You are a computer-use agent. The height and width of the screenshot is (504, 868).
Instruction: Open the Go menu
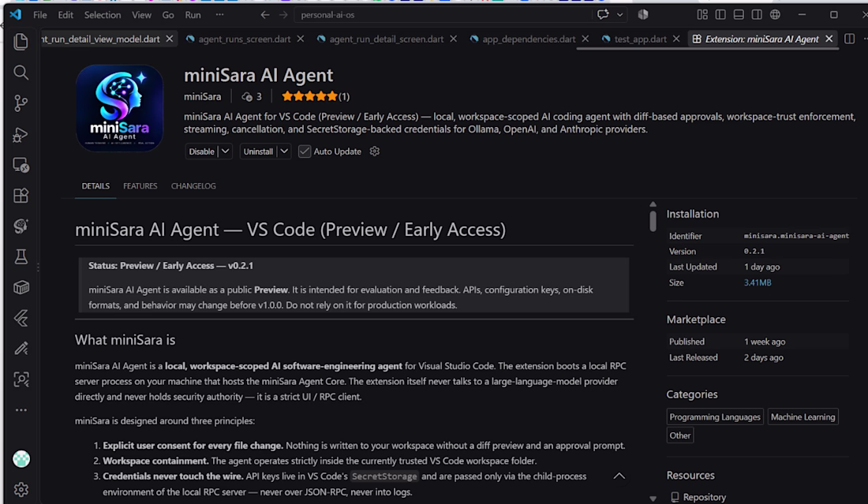168,15
